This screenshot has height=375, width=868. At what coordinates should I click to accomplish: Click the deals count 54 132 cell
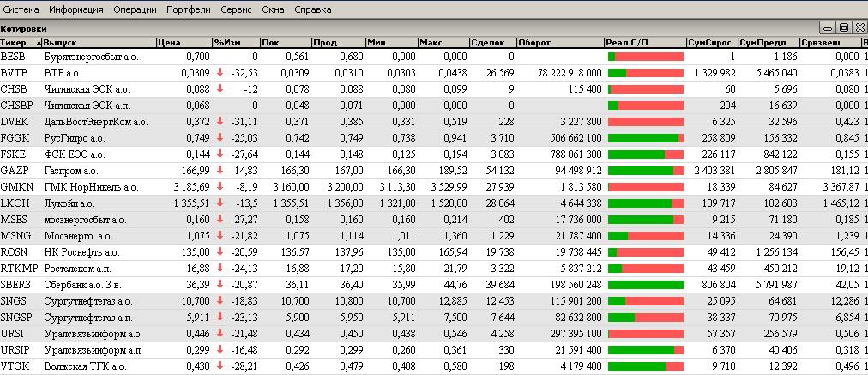(x=499, y=171)
